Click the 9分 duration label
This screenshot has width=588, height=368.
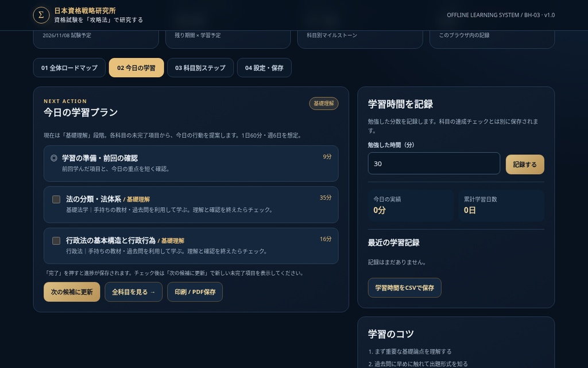[x=327, y=156]
